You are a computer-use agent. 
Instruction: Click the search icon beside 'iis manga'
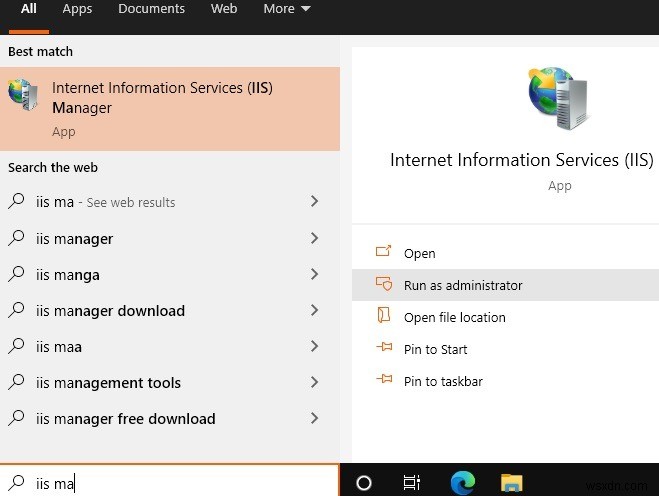16,274
